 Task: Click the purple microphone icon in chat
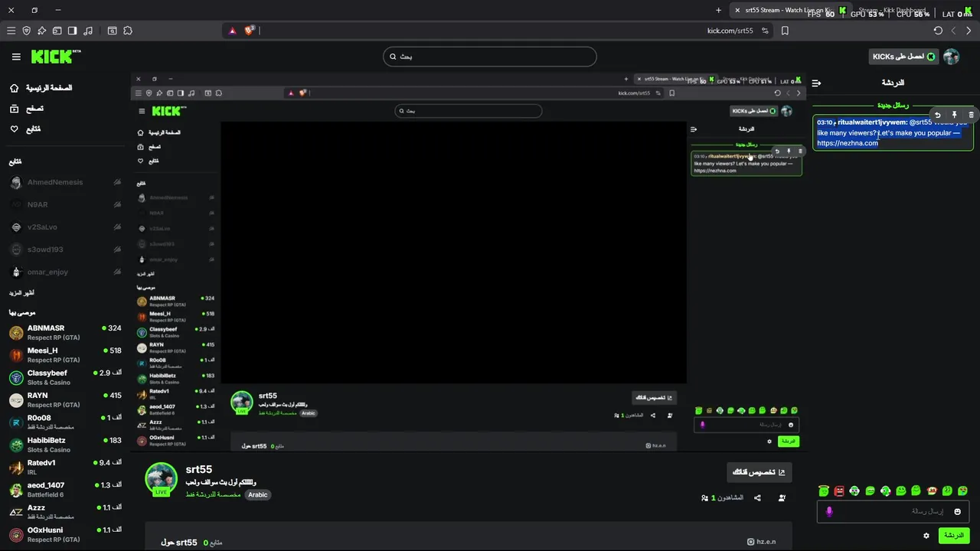tap(828, 511)
